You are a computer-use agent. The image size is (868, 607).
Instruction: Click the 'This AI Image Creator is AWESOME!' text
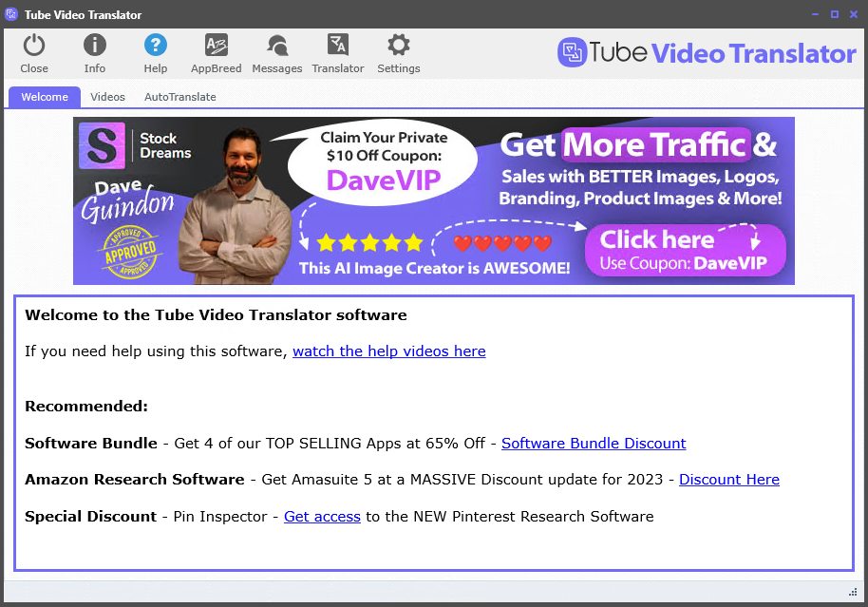[435, 268]
